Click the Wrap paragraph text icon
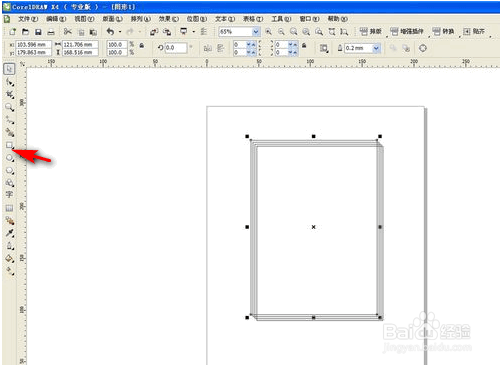Viewport: 500px width, 365px height. click(324, 48)
